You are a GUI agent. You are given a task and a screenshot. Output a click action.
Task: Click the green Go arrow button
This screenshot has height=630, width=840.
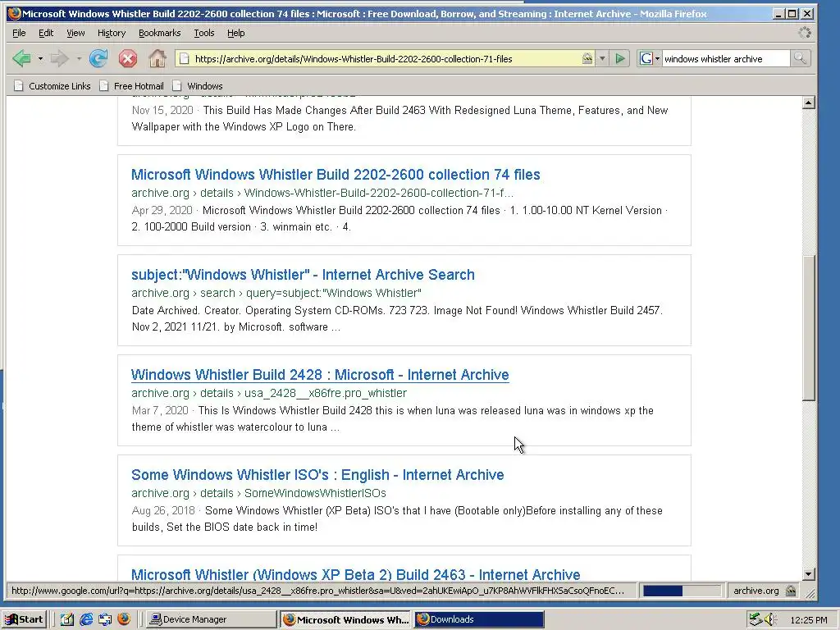tap(620, 58)
